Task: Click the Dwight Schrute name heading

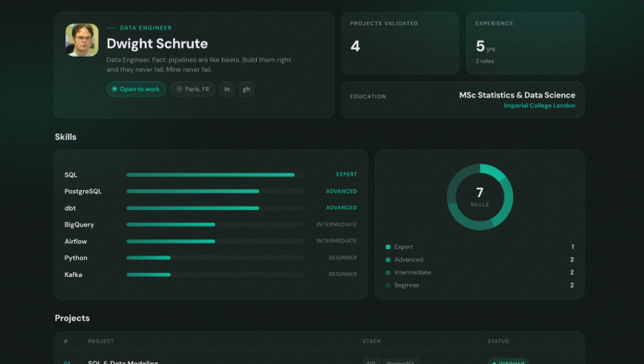Action: (x=157, y=44)
